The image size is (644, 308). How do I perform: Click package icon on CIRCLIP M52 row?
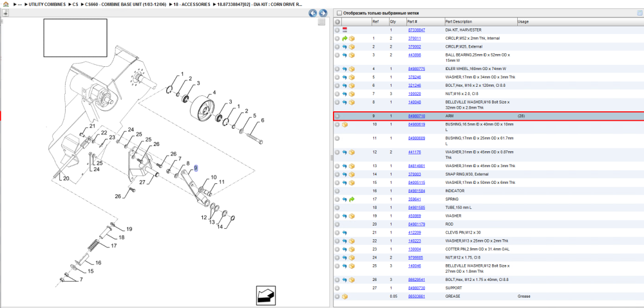(352, 39)
